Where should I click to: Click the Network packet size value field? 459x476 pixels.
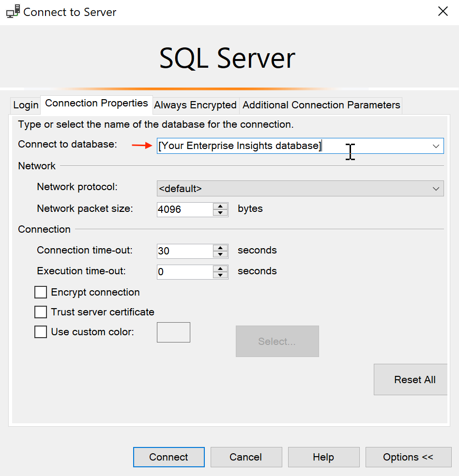[185, 209]
